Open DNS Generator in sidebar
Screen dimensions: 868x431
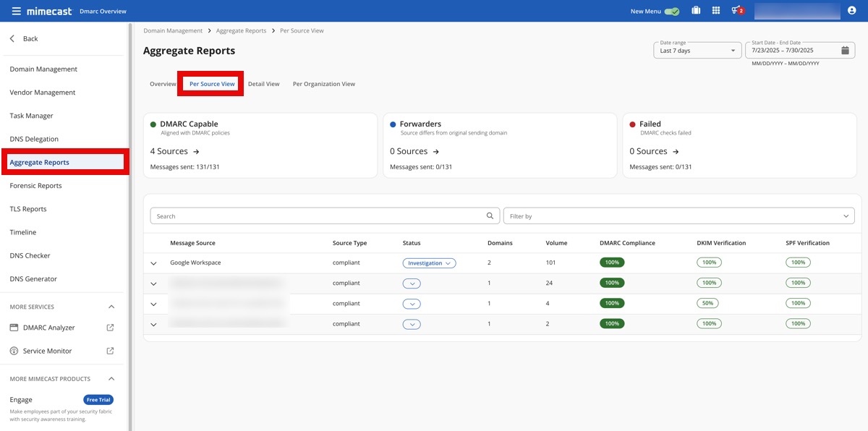(33, 278)
